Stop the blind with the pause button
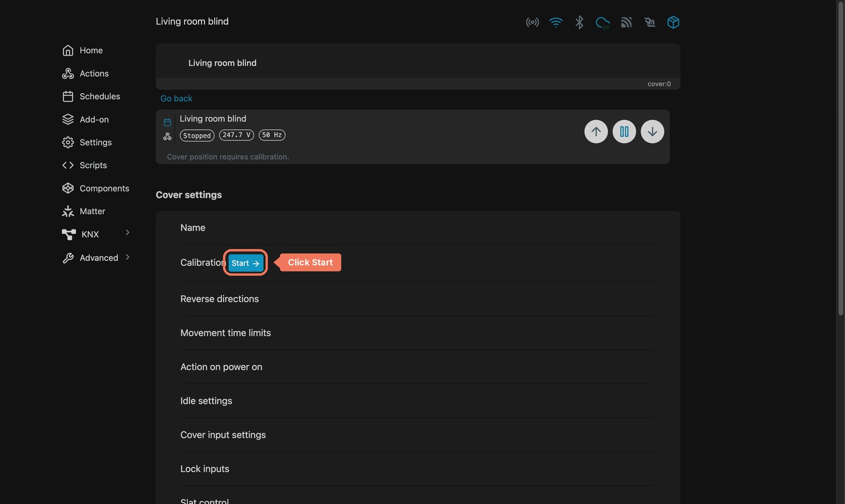Image resolution: width=845 pixels, height=504 pixels. click(x=624, y=131)
